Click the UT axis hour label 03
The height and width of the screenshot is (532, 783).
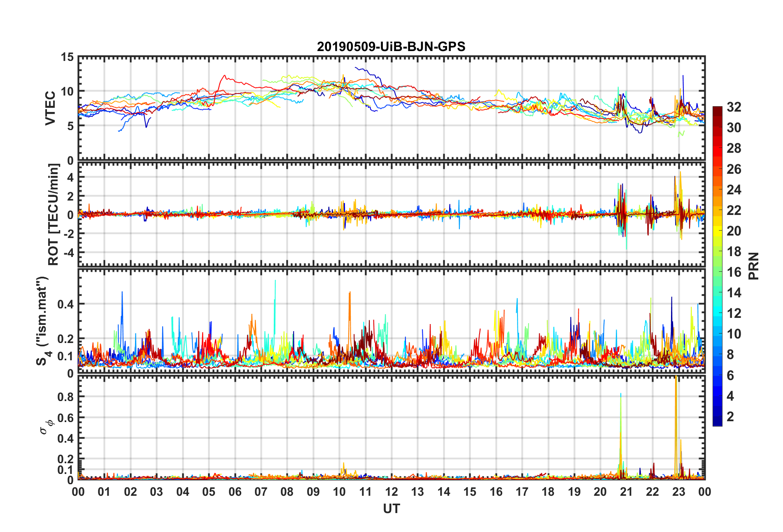(156, 492)
